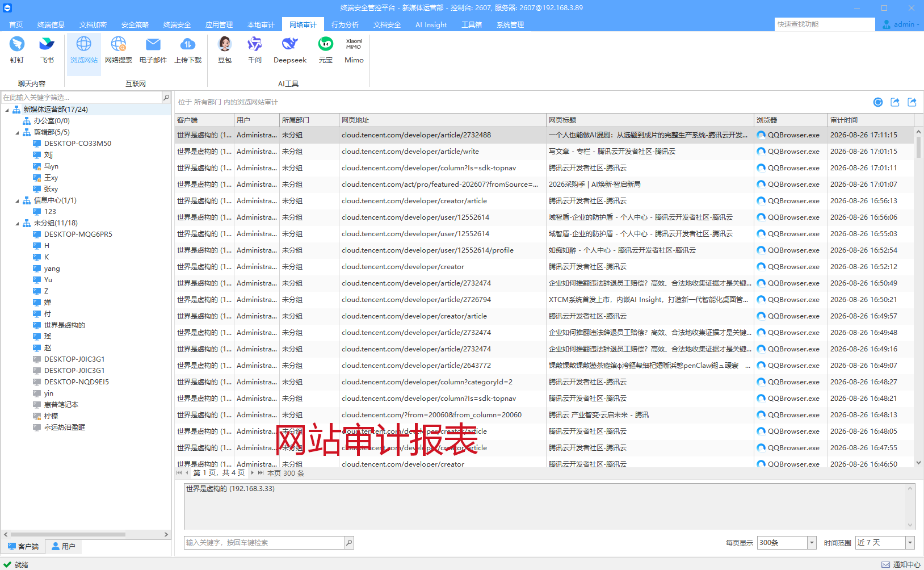Select the 永远热泪盈眶 tree item
924x570 pixels.
pos(65,428)
